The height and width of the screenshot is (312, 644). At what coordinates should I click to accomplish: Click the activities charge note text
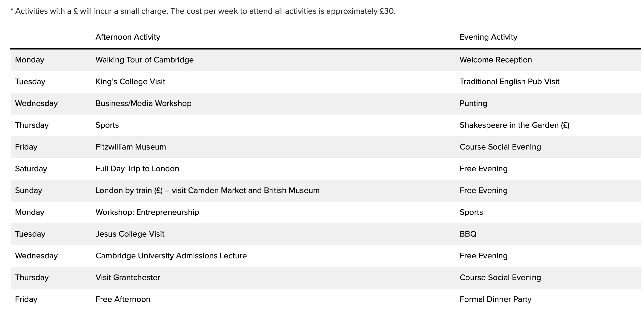(x=203, y=11)
